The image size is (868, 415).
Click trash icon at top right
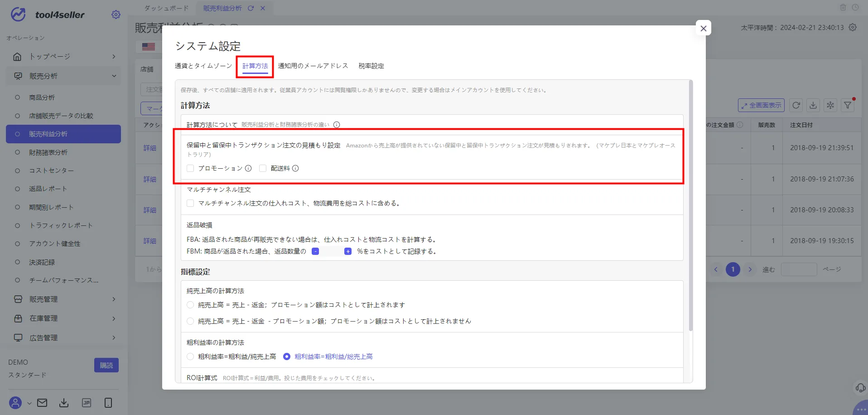(843, 7)
